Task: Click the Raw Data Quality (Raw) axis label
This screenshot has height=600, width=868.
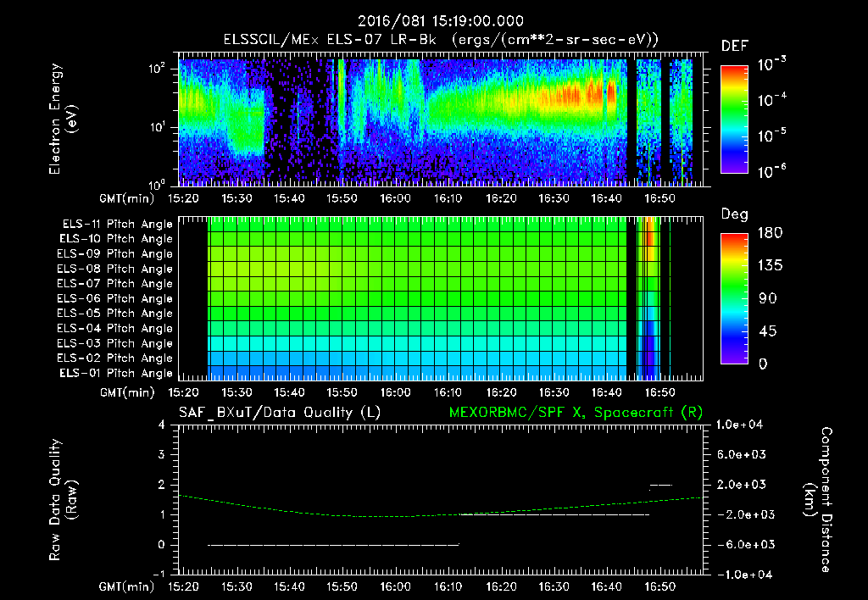Action: 63,500
